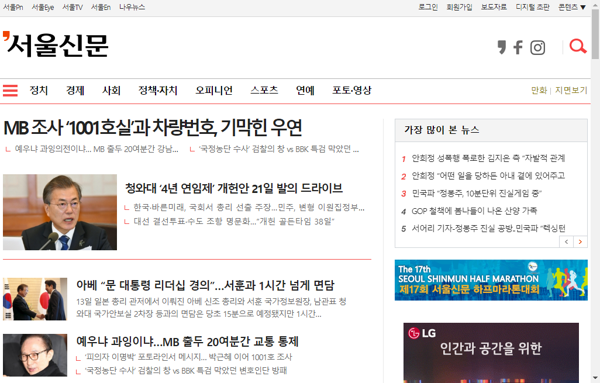Viewport: 600px width, 383px height.
Task: Open the Facebook icon link
Action: (518, 47)
